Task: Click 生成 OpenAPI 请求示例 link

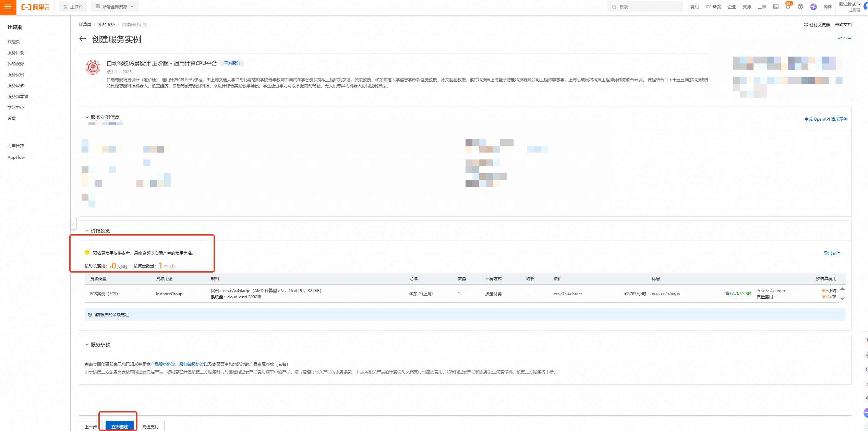Action: click(x=825, y=119)
